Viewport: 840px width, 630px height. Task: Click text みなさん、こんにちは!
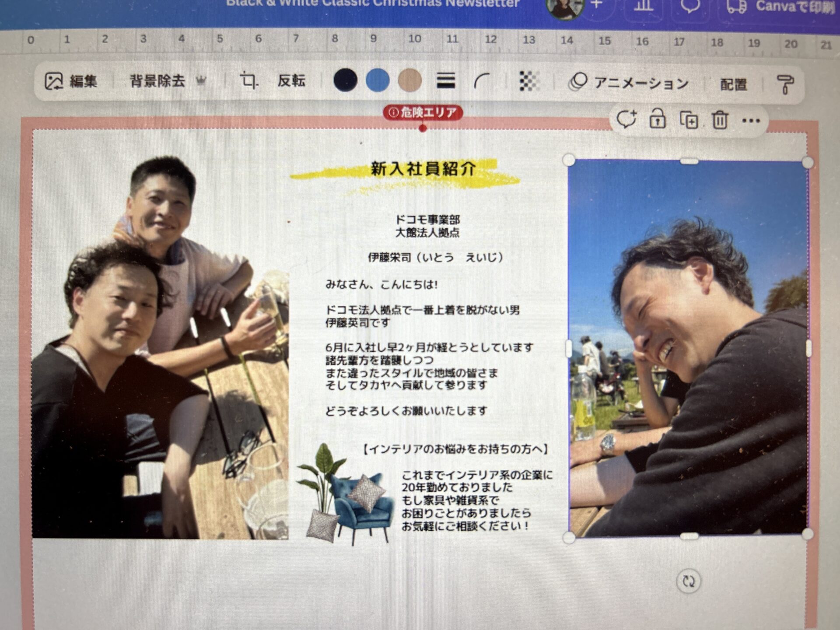click(381, 285)
